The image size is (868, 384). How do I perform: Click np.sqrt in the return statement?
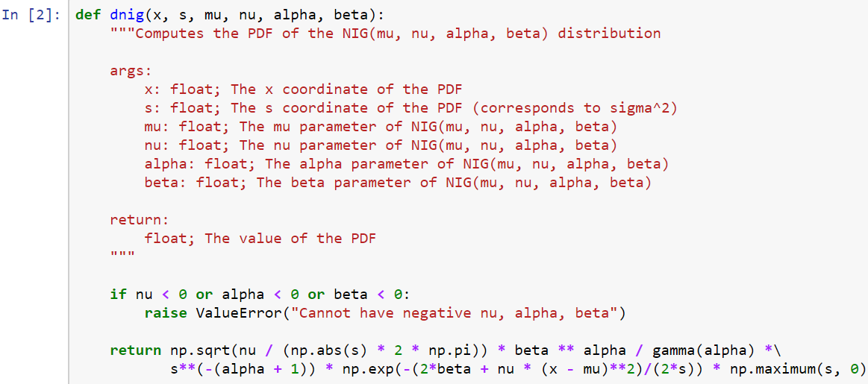tap(196, 350)
